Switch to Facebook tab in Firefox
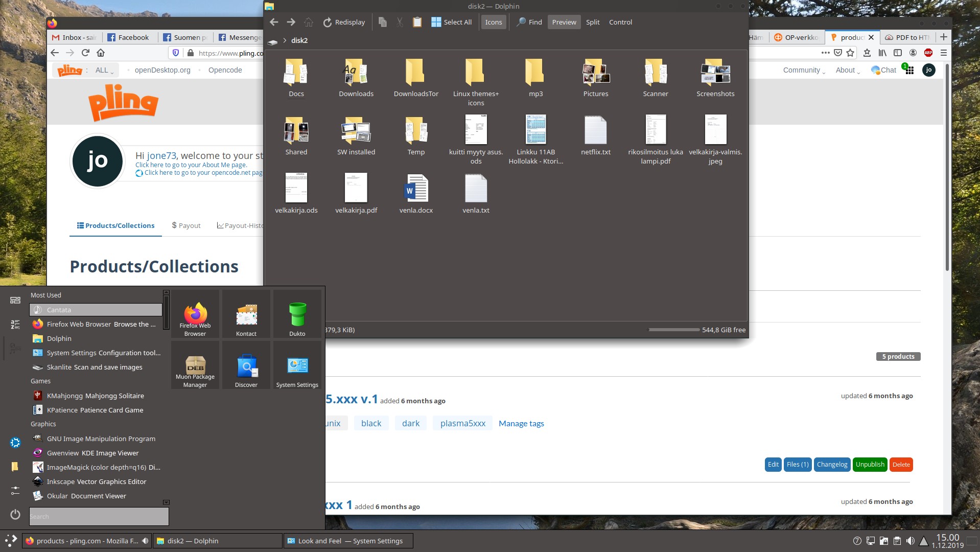The height and width of the screenshot is (552, 980). coord(129,37)
